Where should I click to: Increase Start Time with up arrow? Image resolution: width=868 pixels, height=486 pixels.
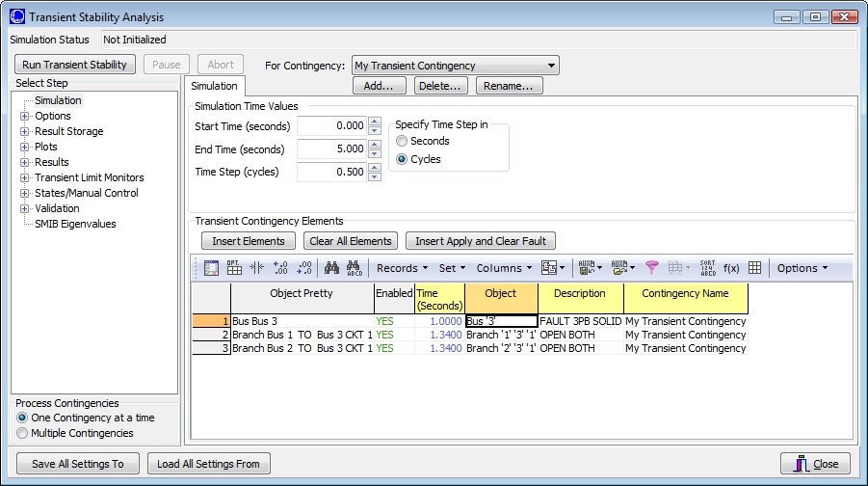[375, 121]
